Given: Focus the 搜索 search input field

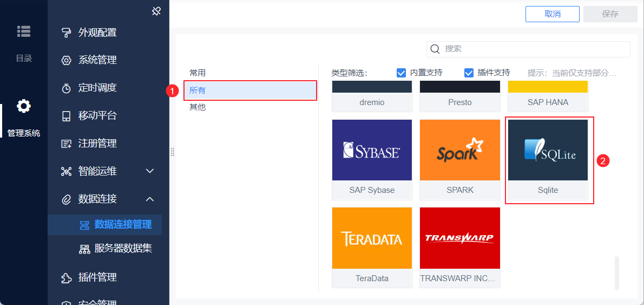Looking at the screenshot, I should pyautogui.click(x=528, y=49).
